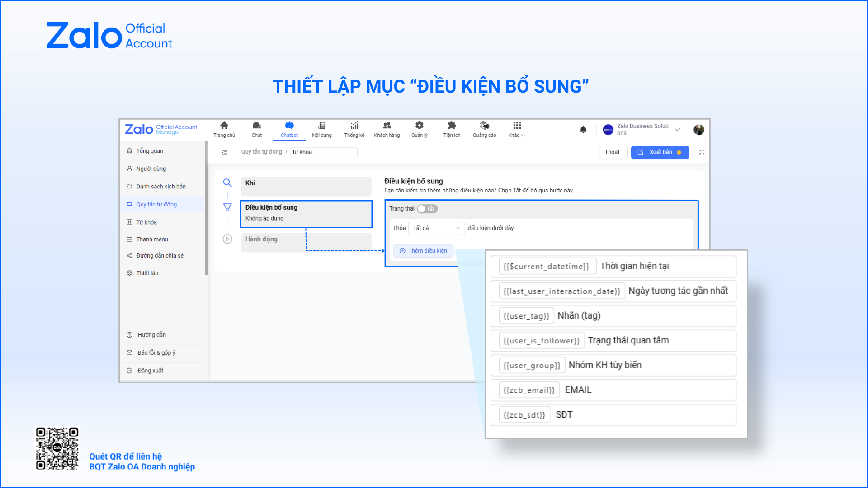Toggle the sidebar collapse menu icon

pyautogui.click(x=225, y=152)
